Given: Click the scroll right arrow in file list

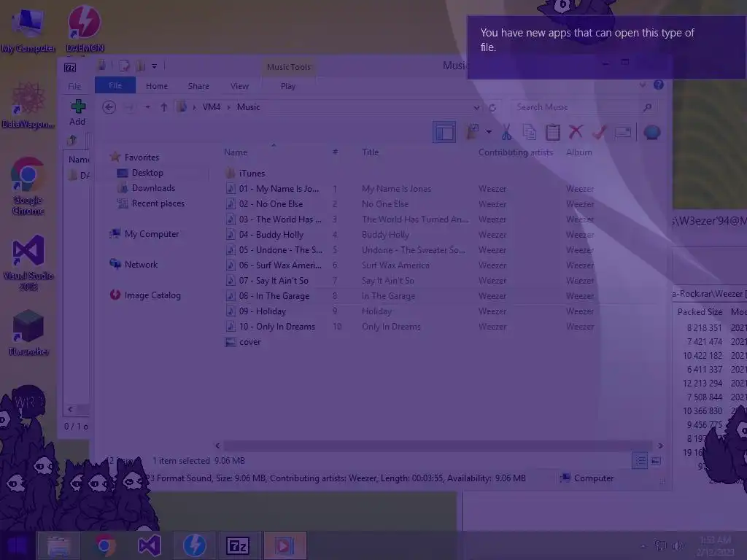Looking at the screenshot, I should 660,446.
